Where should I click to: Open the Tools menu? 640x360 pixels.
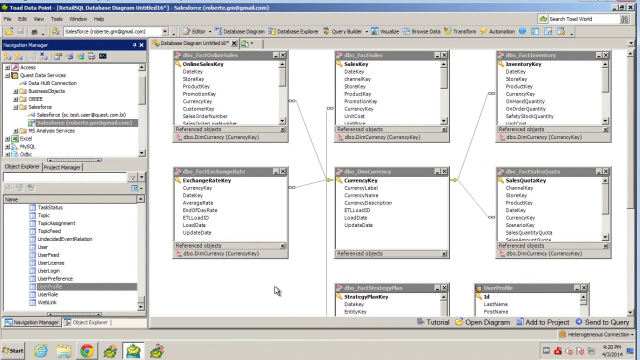57,19
